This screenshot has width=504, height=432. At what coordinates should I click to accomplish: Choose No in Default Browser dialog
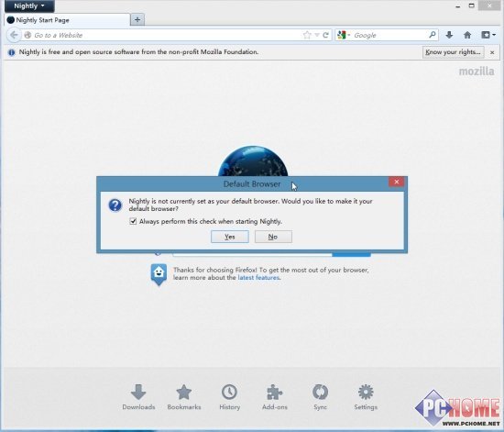click(273, 237)
